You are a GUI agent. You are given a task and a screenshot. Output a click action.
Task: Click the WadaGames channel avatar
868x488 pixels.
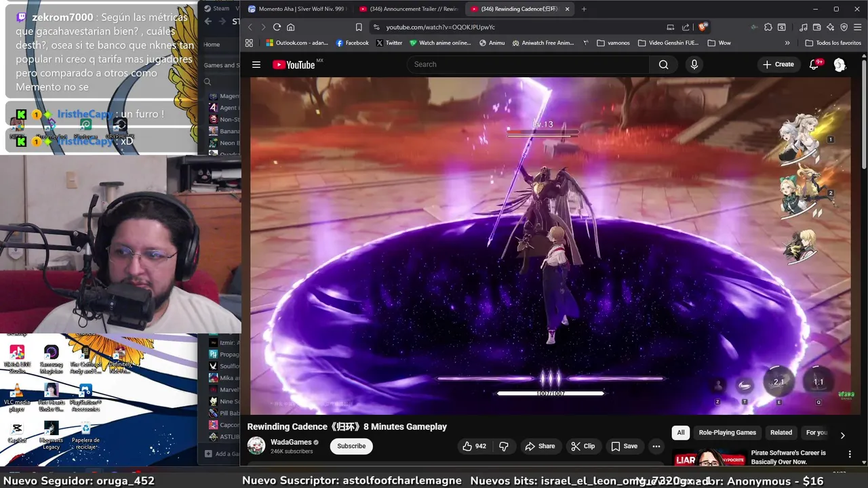click(x=256, y=445)
